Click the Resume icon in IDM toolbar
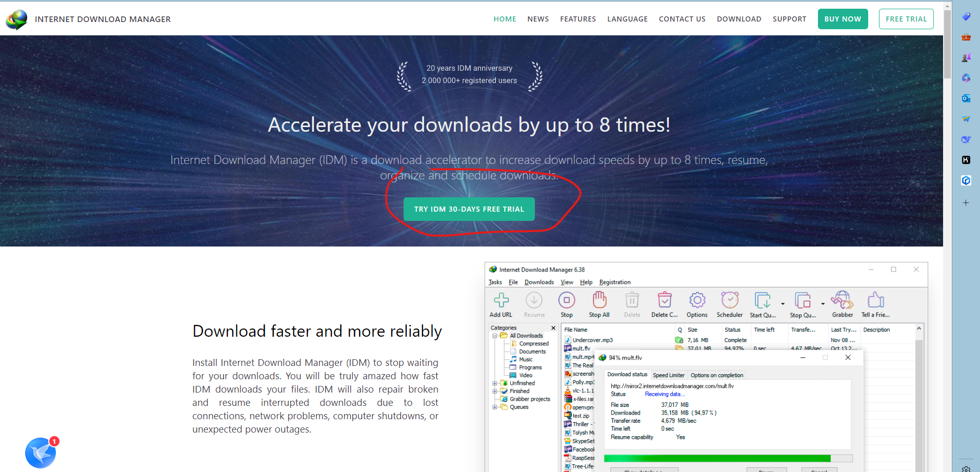This screenshot has width=980, height=472. pos(534,300)
